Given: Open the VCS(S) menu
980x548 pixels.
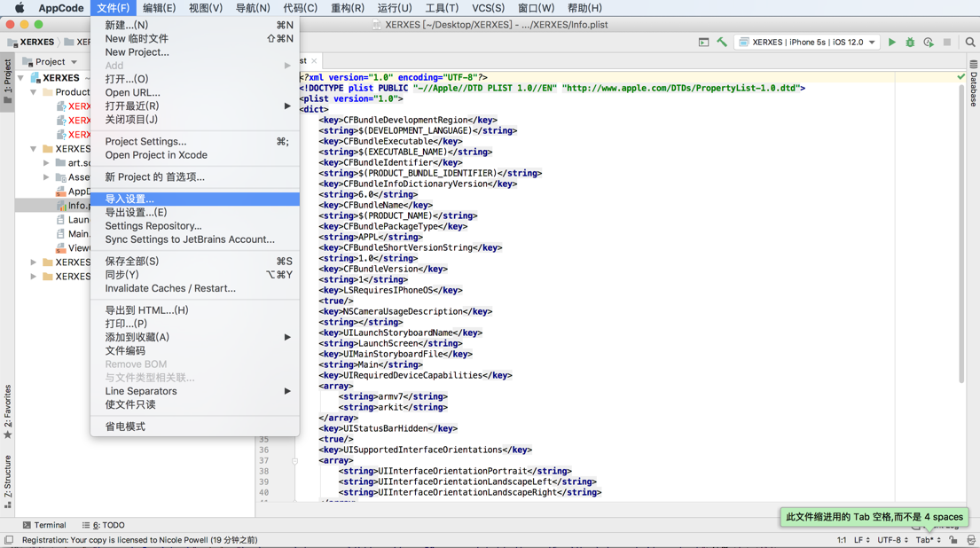Looking at the screenshot, I should [488, 8].
